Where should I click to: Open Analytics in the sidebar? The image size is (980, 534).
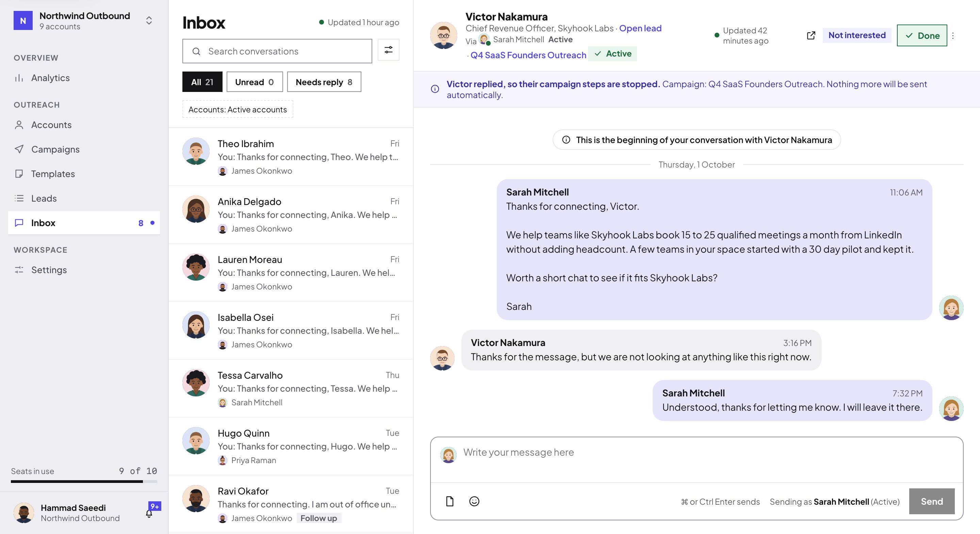[x=84, y=78]
